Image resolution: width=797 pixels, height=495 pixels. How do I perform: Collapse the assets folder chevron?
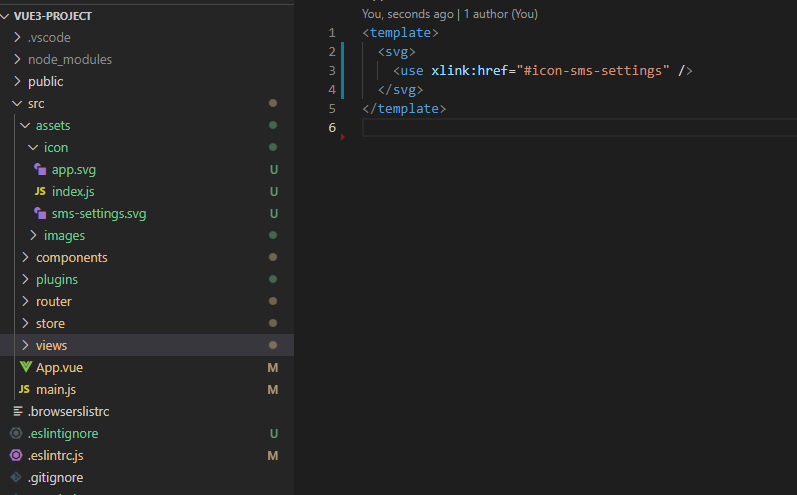coord(25,125)
